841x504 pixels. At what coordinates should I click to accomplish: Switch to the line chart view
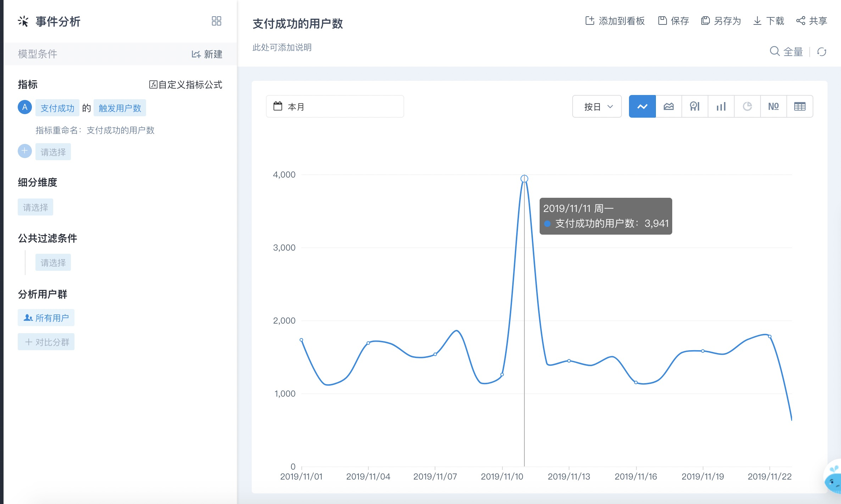tap(642, 106)
